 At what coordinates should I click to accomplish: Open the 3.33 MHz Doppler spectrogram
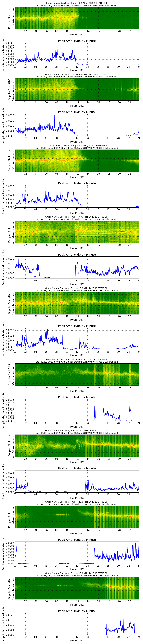tap(77, 89)
